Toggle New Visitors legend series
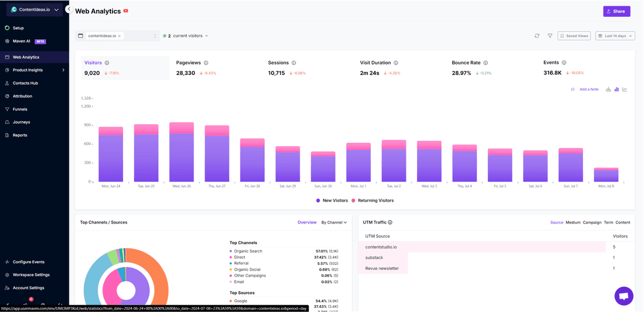 332,201
